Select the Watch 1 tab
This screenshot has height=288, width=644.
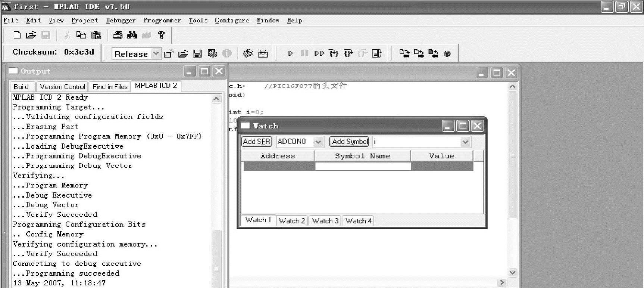(258, 220)
